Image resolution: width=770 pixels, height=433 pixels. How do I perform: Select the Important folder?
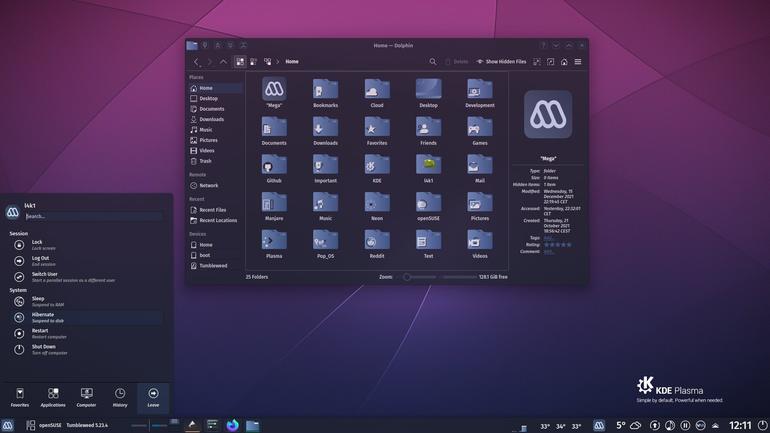click(325, 168)
